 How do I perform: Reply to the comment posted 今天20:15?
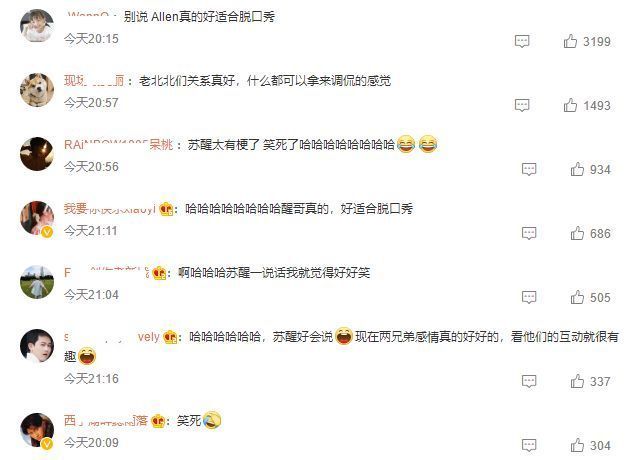[522, 41]
